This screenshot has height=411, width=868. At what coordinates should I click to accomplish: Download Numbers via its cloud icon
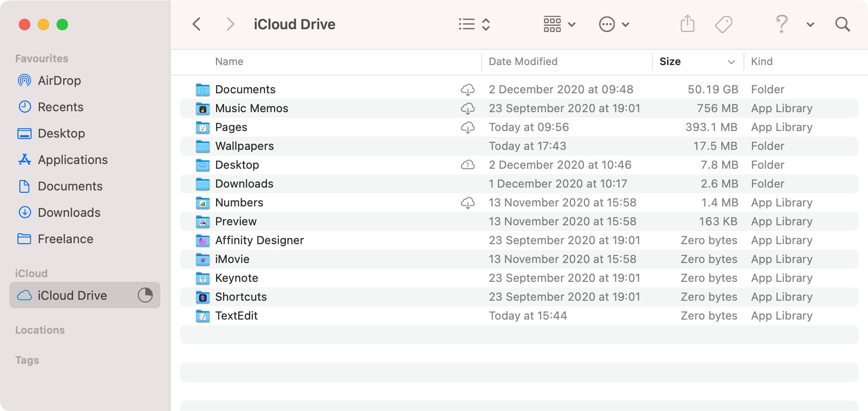coord(467,203)
